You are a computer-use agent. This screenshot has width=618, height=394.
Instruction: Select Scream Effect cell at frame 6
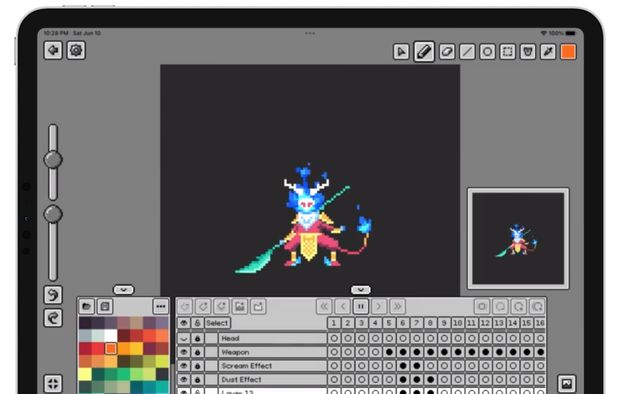[403, 366]
